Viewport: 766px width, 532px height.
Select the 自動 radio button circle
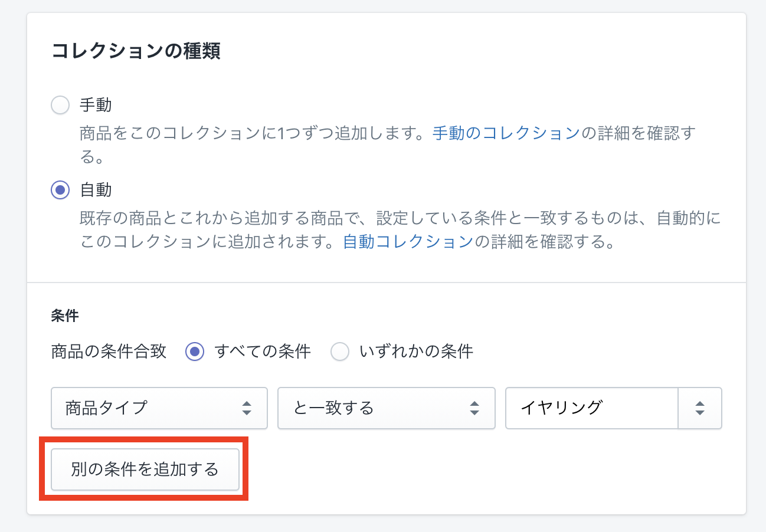[x=60, y=191]
